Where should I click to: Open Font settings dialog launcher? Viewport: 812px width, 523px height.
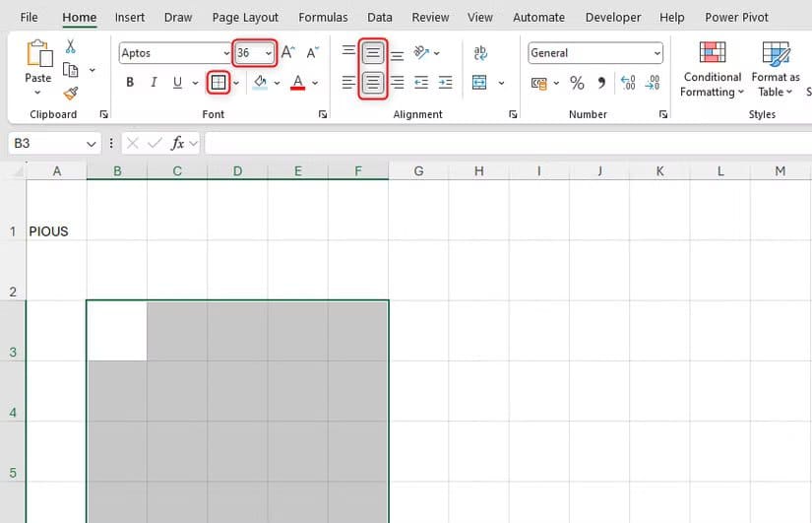[323, 114]
